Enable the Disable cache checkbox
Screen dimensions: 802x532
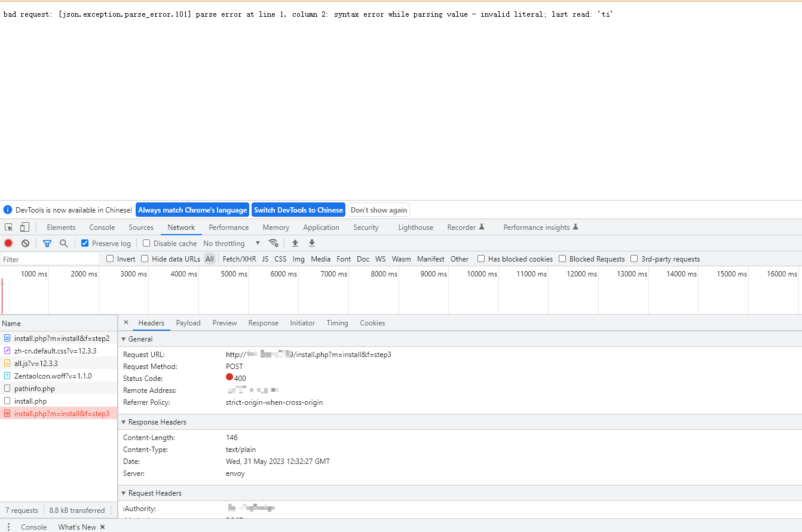pyautogui.click(x=146, y=243)
